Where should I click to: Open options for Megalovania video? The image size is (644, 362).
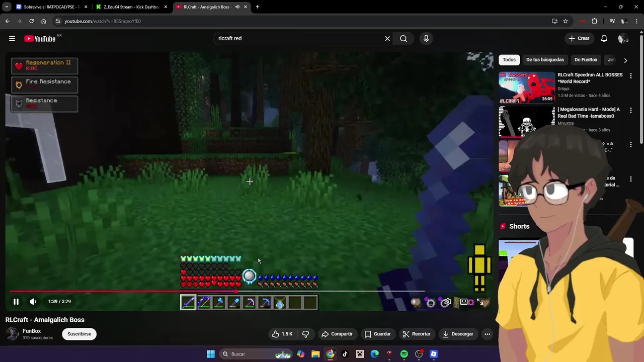click(631, 110)
